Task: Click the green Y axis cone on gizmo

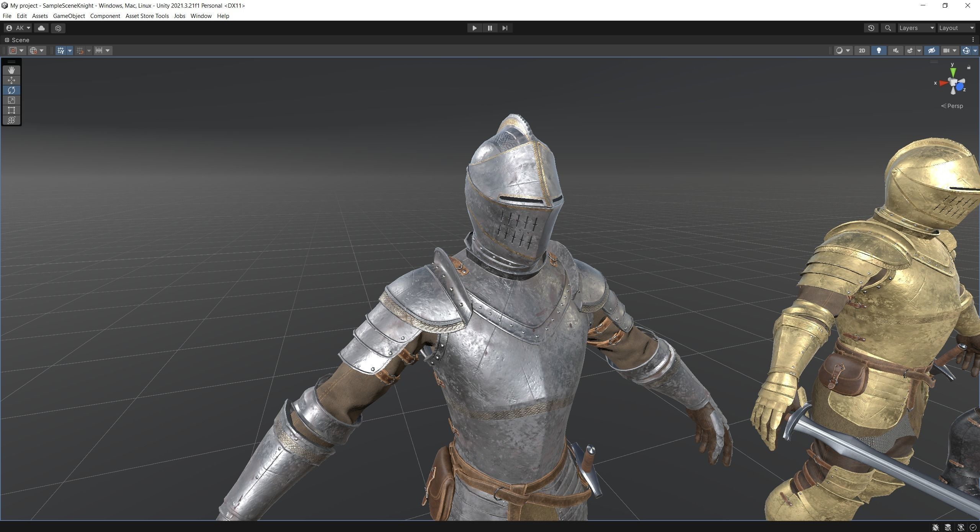Action: point(953,72)
